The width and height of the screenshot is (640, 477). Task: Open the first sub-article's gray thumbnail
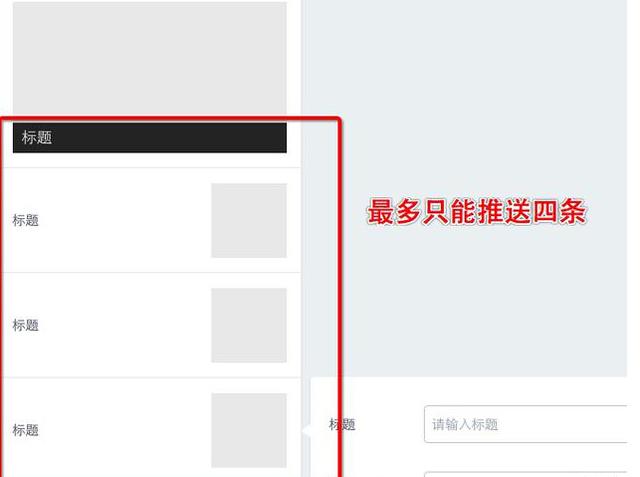click(249, 220)
